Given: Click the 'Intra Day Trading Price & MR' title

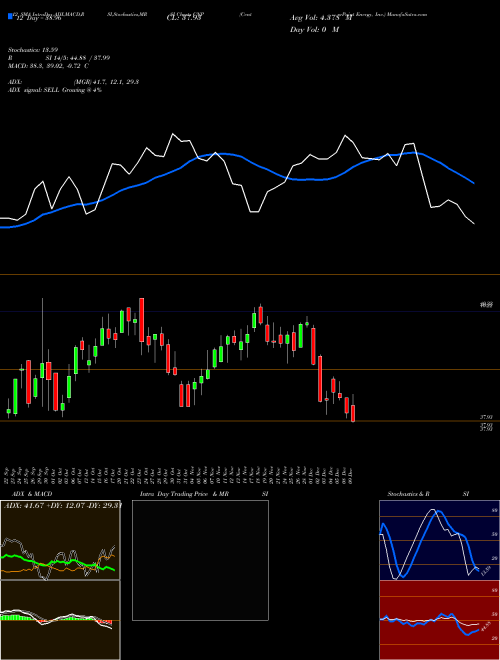Looking at the screenshot, I should click(x=184, y=494).
